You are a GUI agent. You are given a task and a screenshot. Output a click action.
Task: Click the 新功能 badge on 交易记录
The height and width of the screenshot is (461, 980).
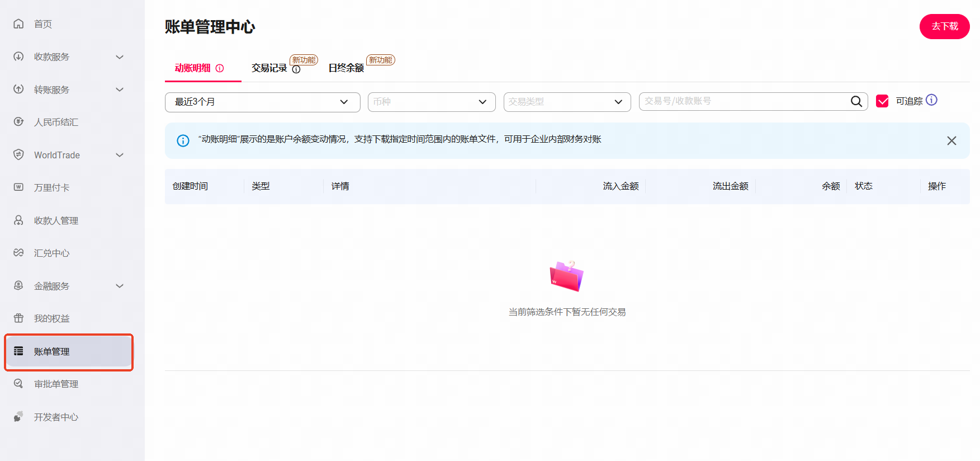[304, 60]
